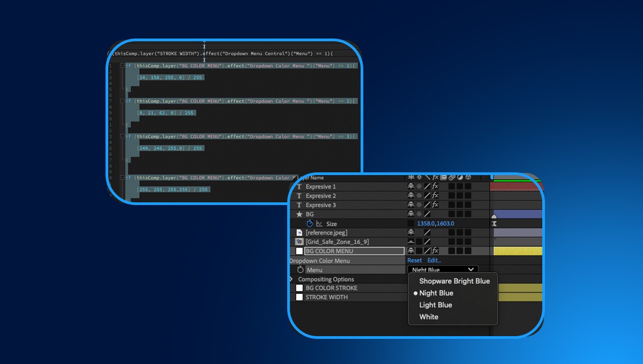
Task: Click the Size value 1358.0,1603.0
Action: click(436, 224)
